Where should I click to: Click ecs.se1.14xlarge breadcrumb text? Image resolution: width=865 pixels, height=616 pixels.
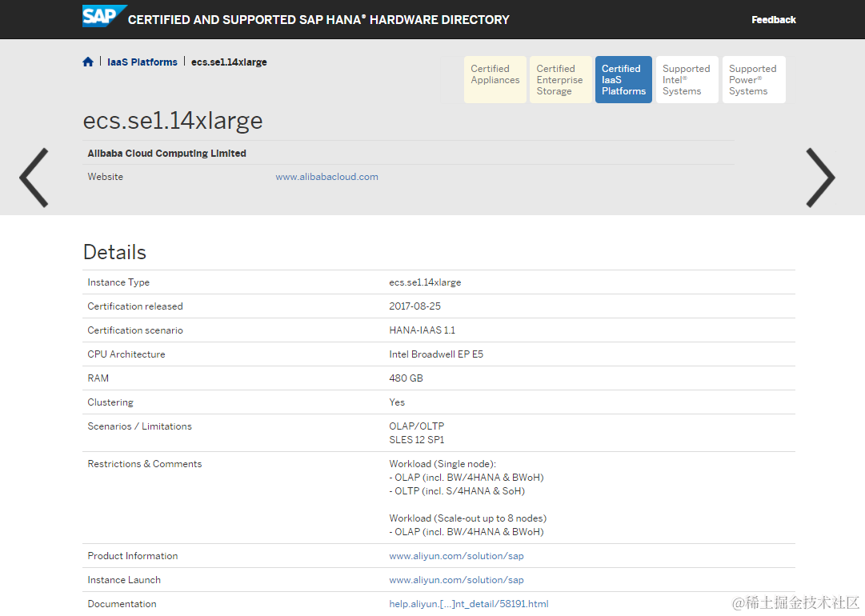229,62
